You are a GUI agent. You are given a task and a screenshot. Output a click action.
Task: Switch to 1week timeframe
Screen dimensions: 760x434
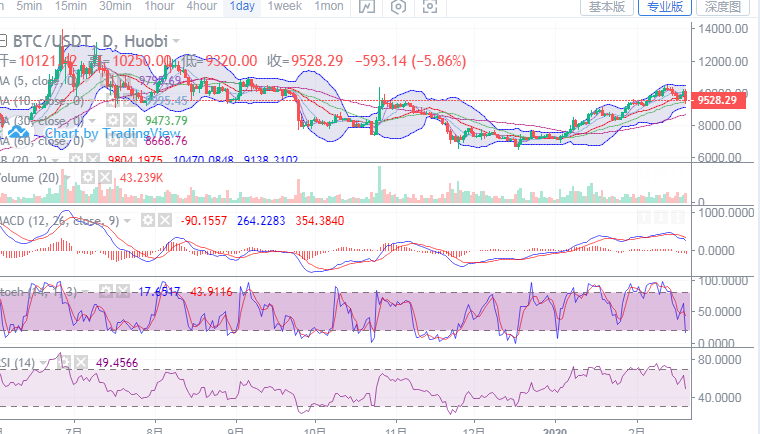click(285, 6)
